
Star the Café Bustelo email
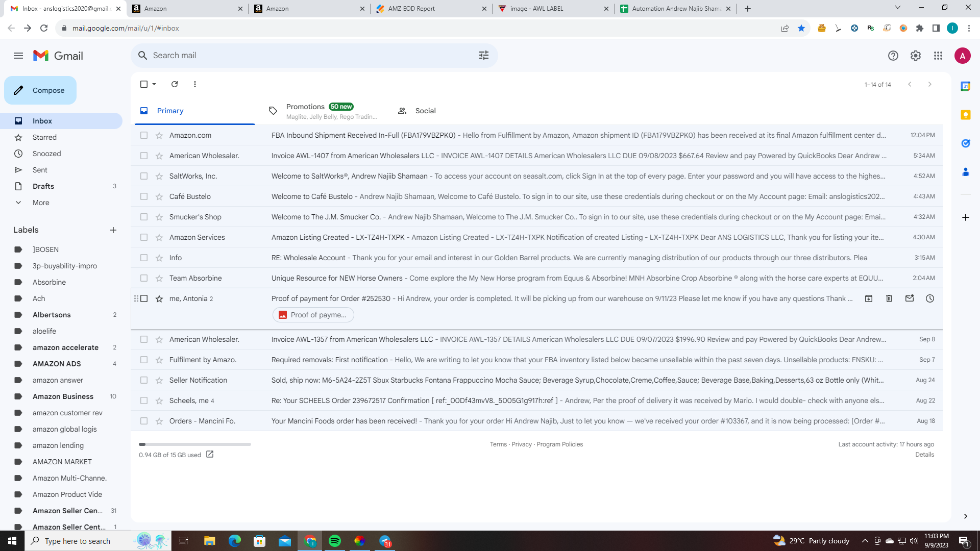click(159, 196)
